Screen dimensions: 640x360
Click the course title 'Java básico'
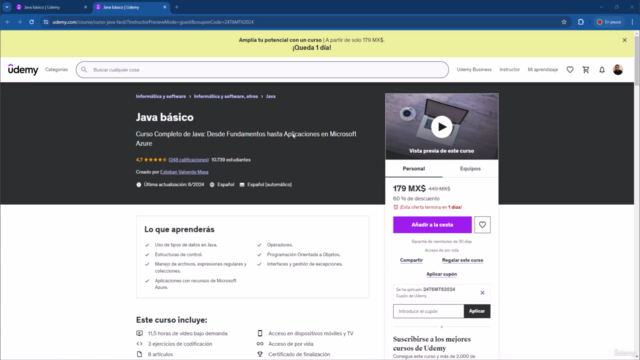pos(164,118)
